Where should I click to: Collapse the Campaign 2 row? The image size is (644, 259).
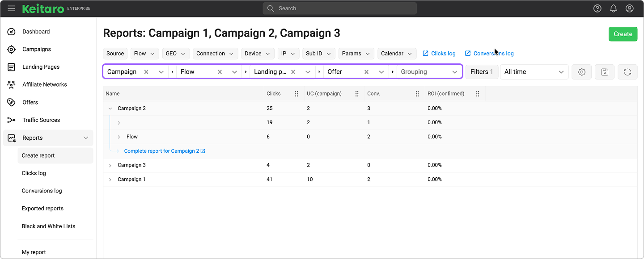click(x=110, y=109)
